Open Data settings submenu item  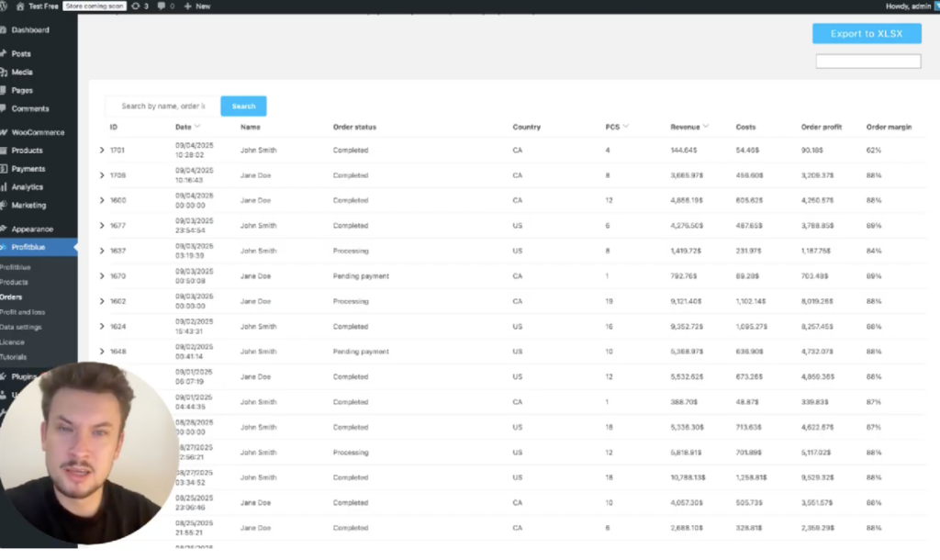(x=20, y=327)
